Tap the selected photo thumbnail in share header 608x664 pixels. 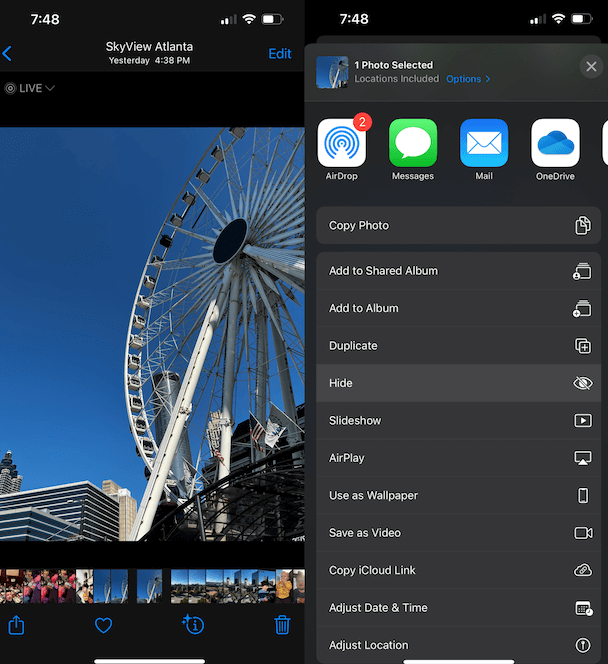point(332,72)
